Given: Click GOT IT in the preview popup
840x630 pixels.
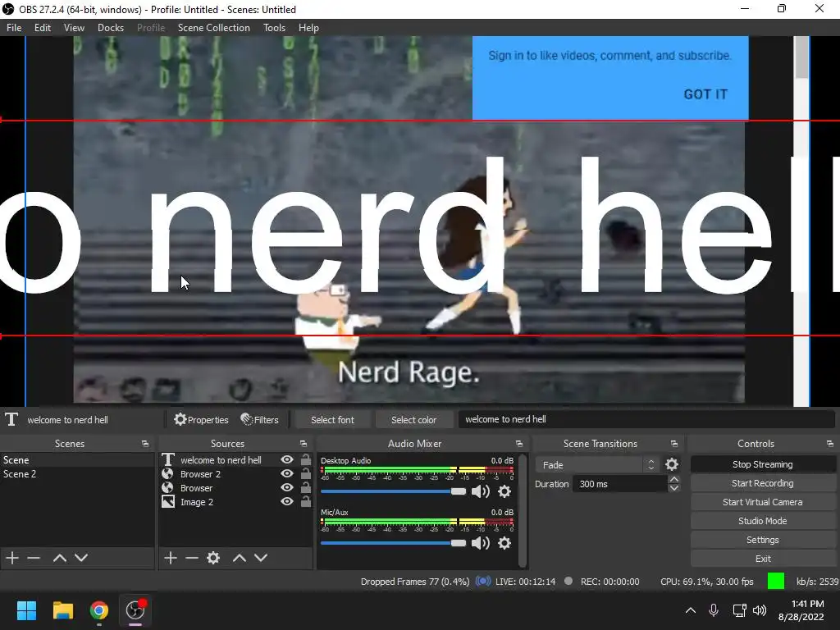Looking at the screenshot, I should (x=705, y=94).
